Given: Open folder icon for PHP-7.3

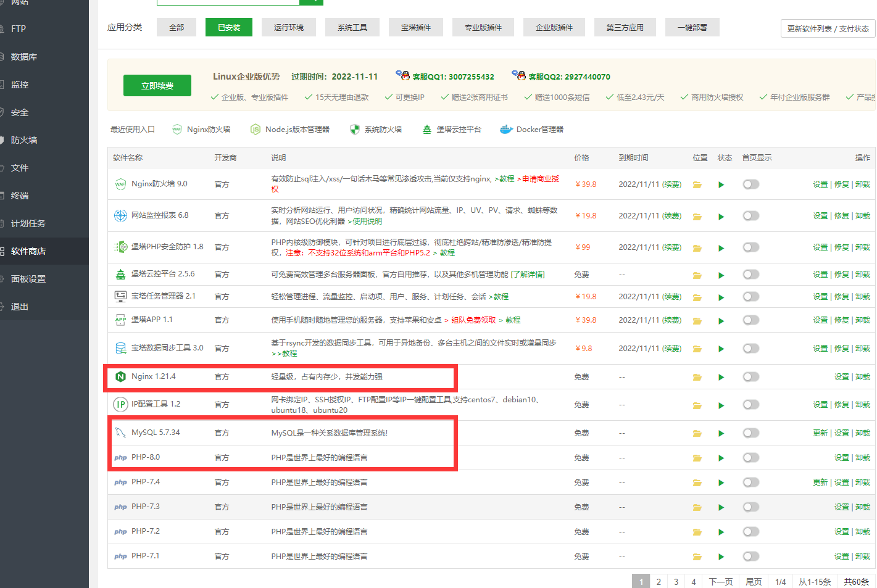Looking at the screenshot, I should tap(697, 507).
